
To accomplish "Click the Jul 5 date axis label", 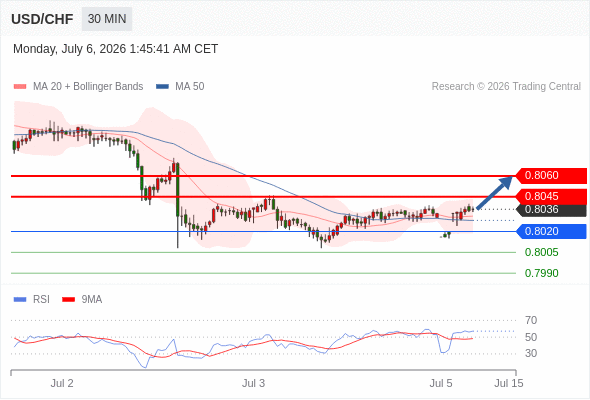I will (x=441, y=383).
